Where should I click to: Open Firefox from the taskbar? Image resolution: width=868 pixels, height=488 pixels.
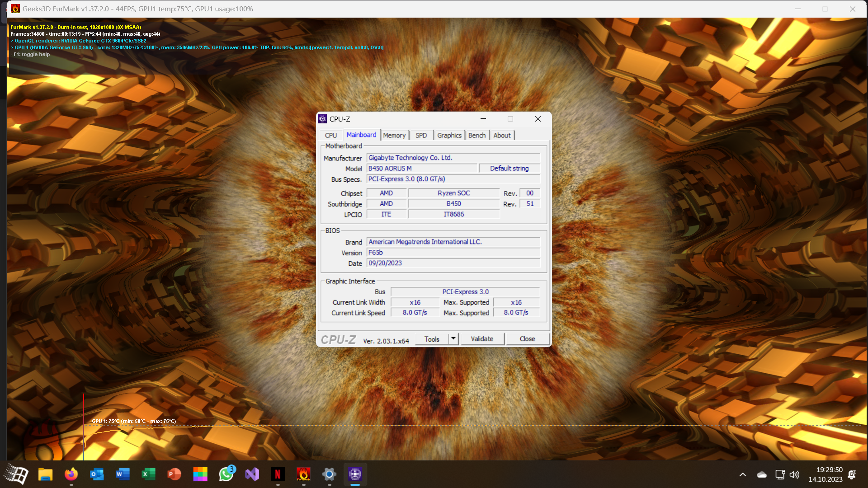[71, 474]
